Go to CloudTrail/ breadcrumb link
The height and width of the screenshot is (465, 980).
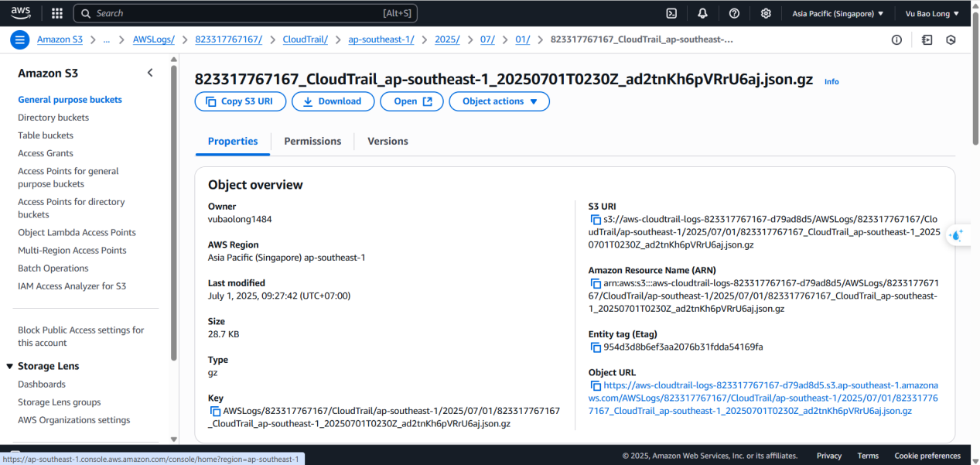pyautogui.click(x=306, y=39)
